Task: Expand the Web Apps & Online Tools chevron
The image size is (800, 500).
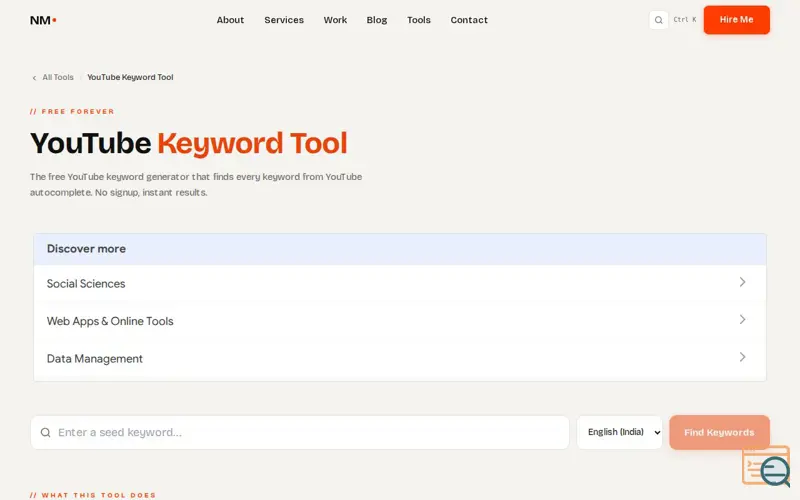Action: coord(742,319)
